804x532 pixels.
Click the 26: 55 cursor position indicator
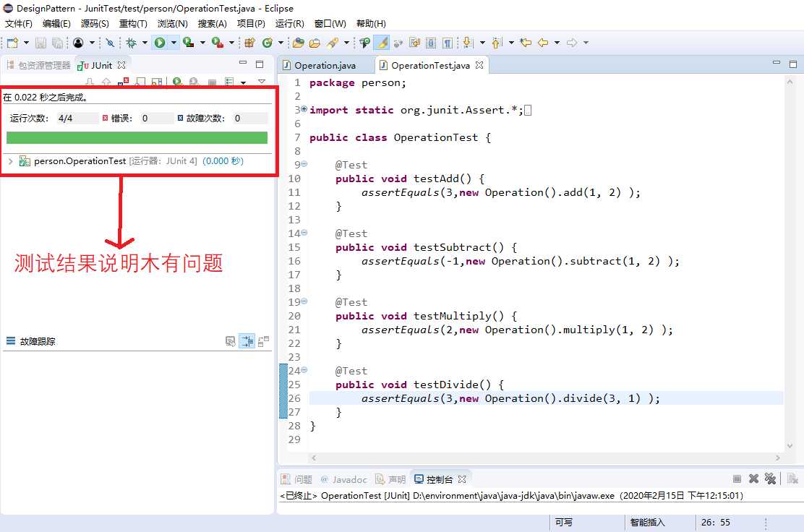716,523
